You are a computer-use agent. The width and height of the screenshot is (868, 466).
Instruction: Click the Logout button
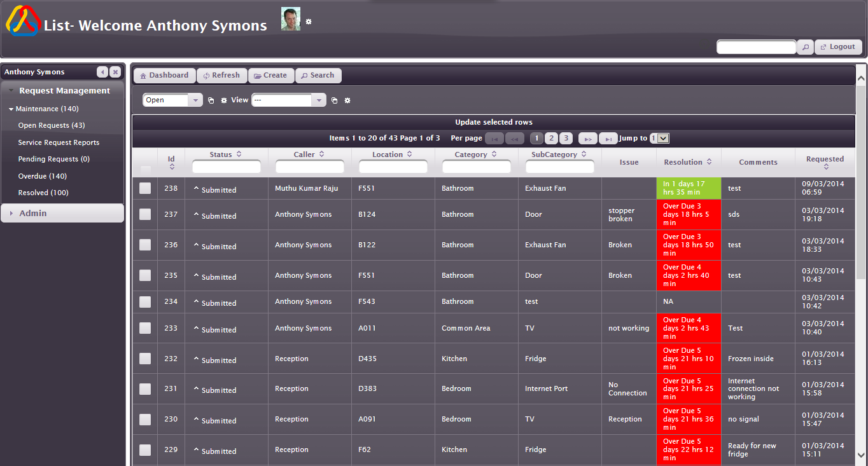[838, 47]
